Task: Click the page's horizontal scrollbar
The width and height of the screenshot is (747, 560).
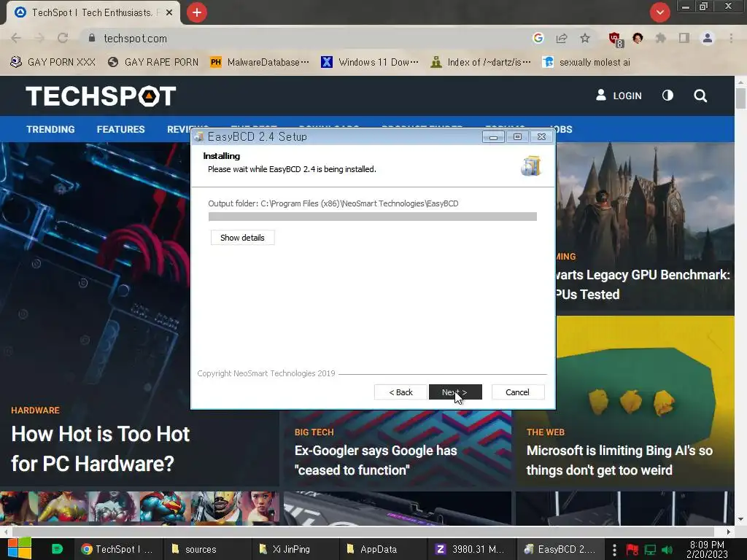Action: pos(363,532)
